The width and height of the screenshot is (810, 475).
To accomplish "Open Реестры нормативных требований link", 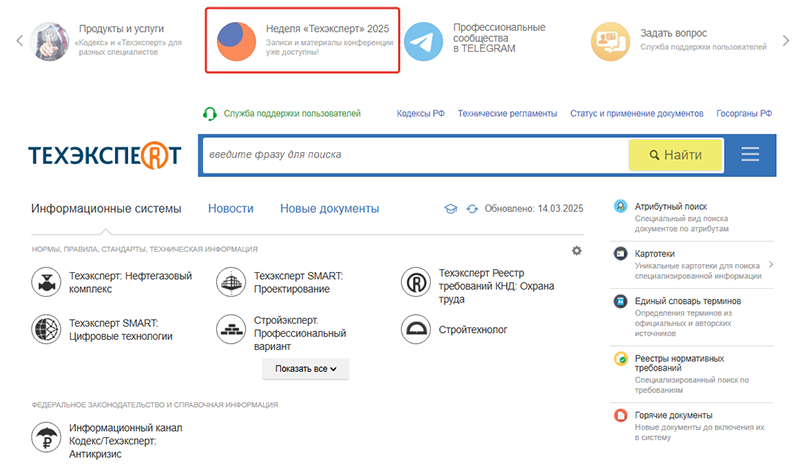I will [x=679, y=363].
